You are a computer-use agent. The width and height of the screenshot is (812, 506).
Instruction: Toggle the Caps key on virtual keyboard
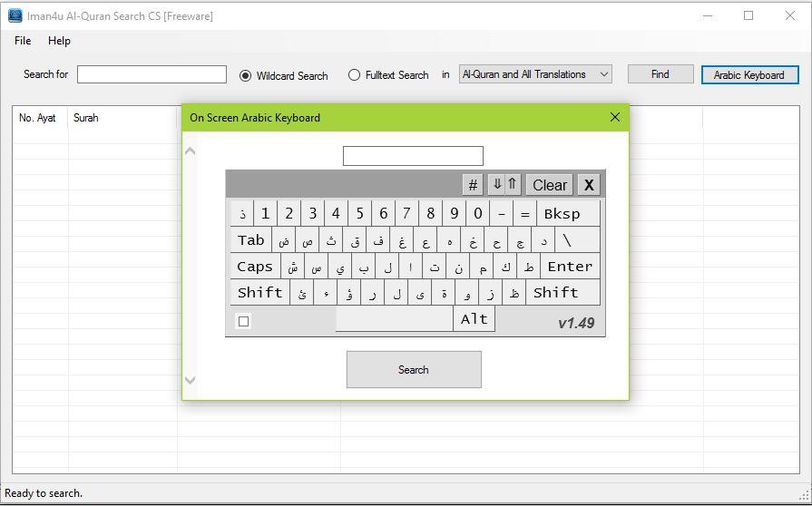[x=255, y=267]
